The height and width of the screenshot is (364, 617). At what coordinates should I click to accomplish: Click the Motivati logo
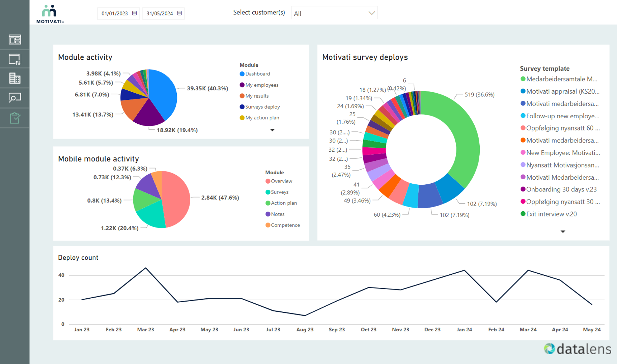point(50,14)
